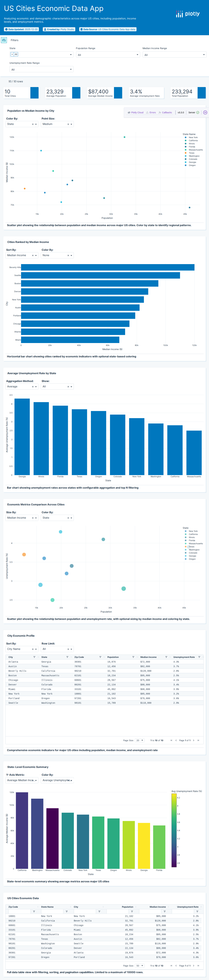Sort profile table by City header

[11, 657]
